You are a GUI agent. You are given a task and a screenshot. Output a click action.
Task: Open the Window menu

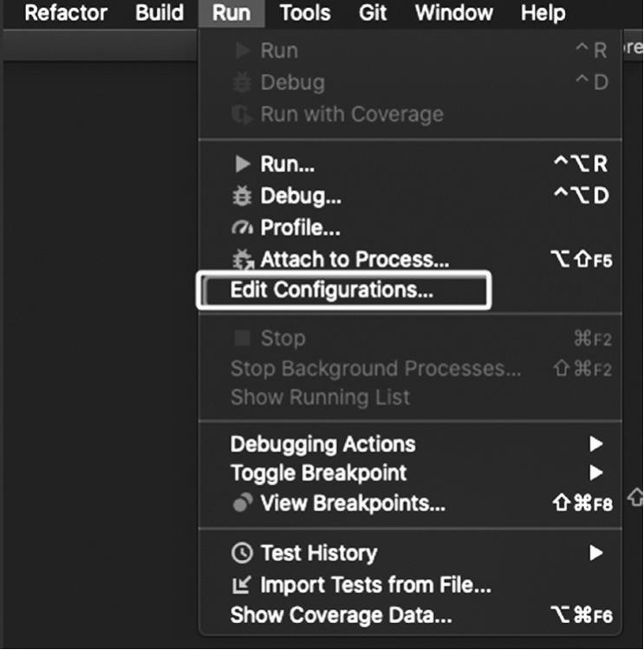pyautogui.click(x=454, y=13)
